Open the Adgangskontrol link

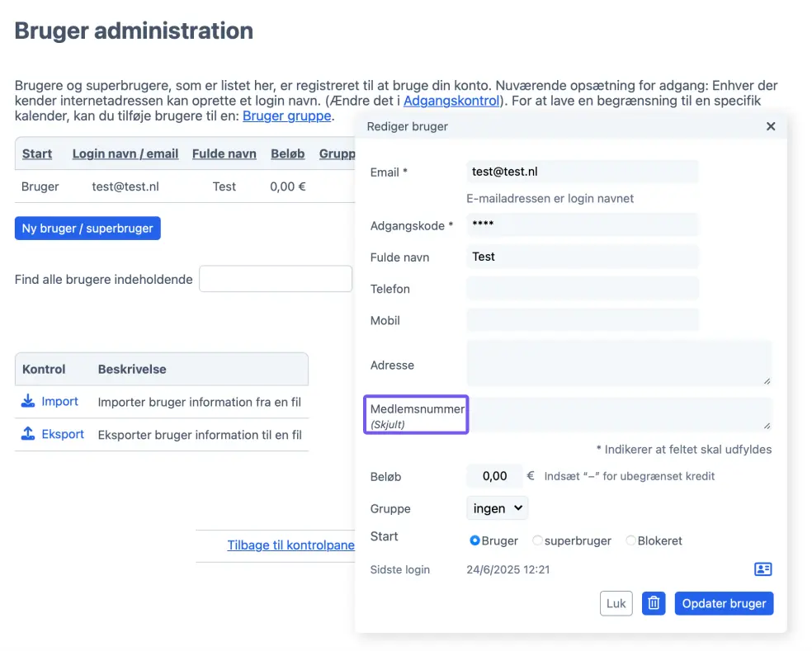pos(451,101)
